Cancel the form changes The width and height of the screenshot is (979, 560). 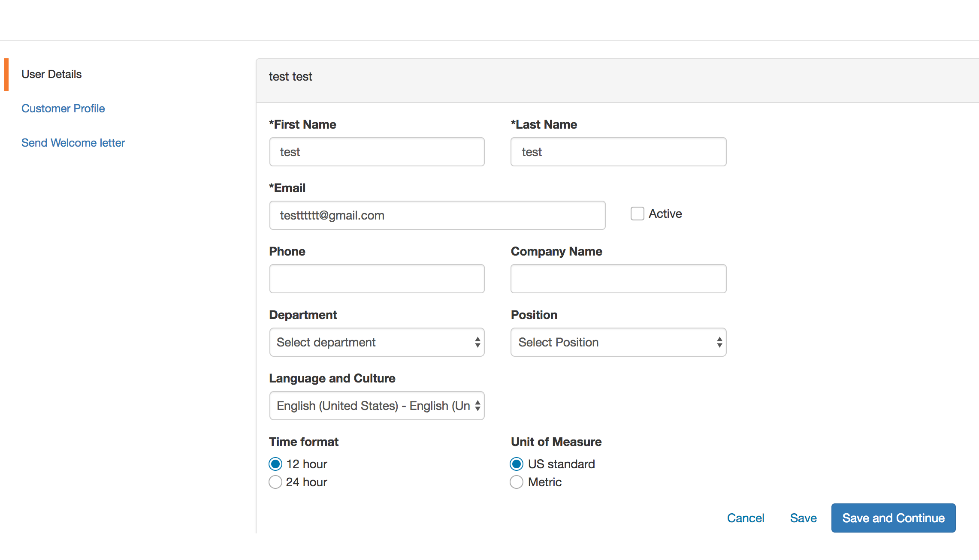point(746,518)
